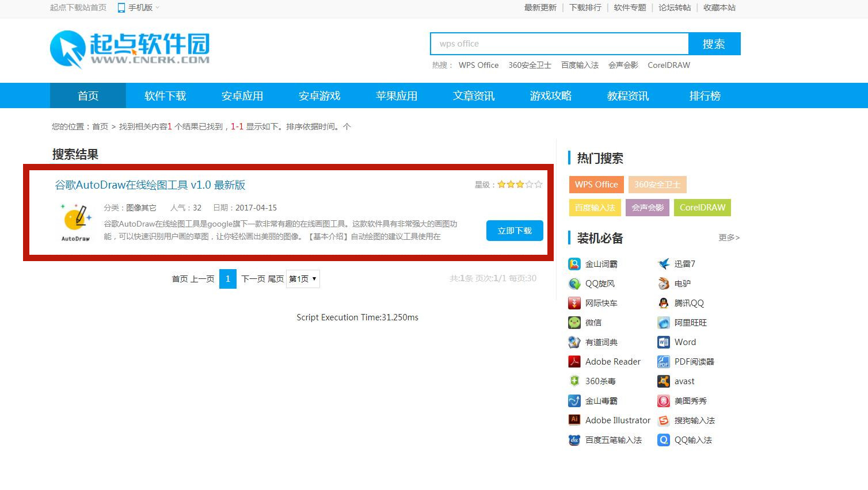The width and height of the screenshot is (868, 490).
Task: Open the 腾讯QQ penguin icon
Action: coord(664,303)
